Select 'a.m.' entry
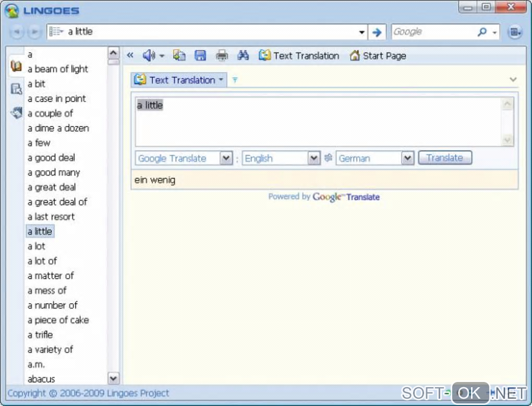 [x=36, y=365]
